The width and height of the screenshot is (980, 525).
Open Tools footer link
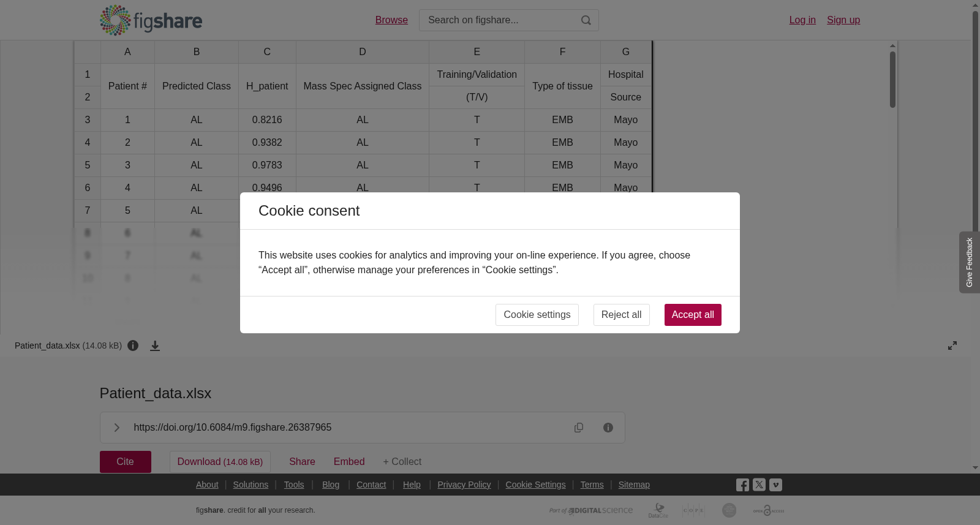coord(294,485)
